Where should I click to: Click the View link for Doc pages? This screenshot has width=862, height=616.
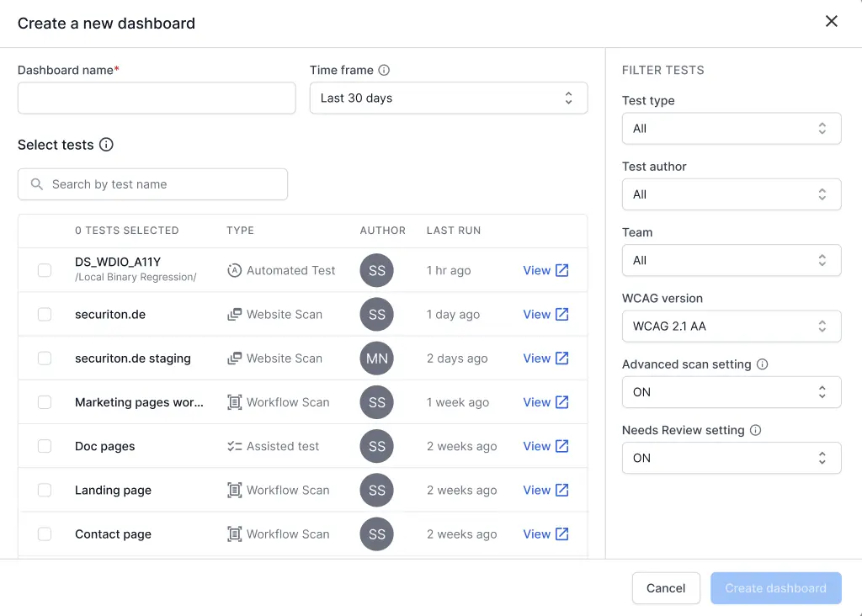pyautogui.click(x=545, y=446)
